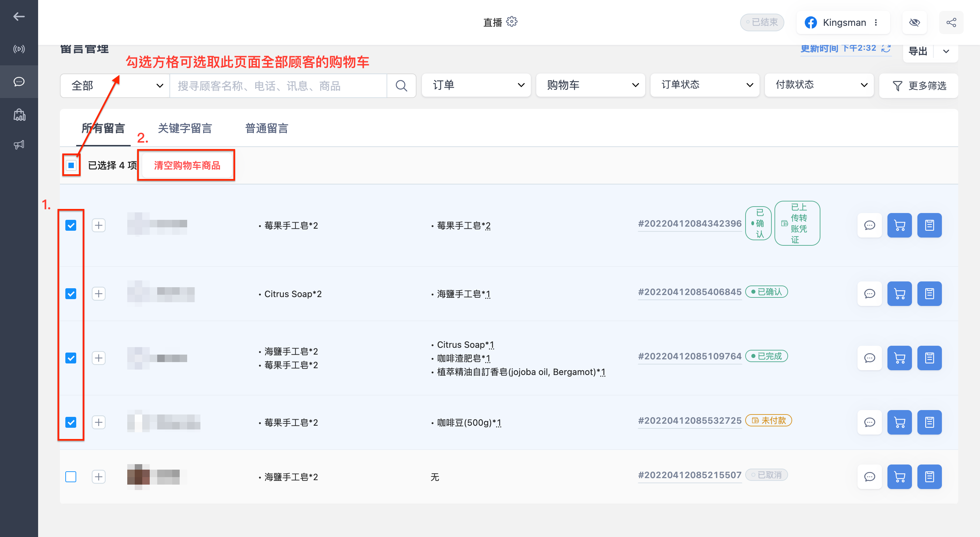Viewport: 980px width, 537px height.
Task: Open the comments management sidebar icon
Action: coord(19,82)
